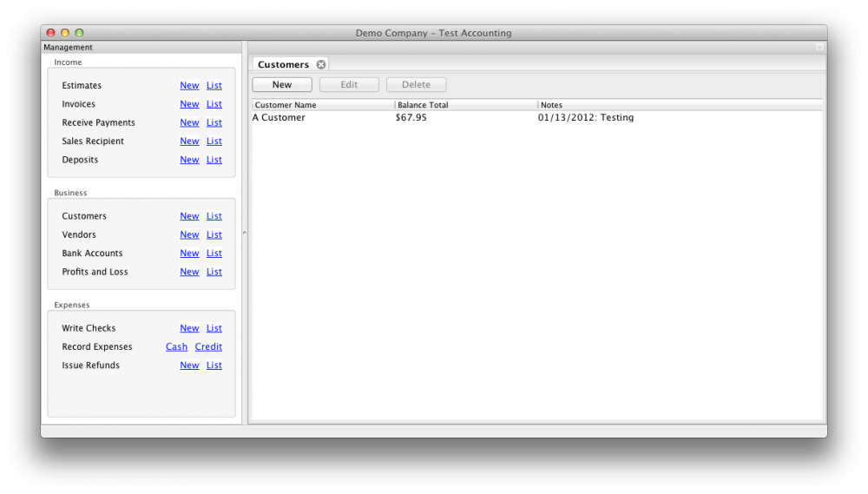The height and width of the screenshot is (494, 868).
Task: Create a New estimate
Action: [189, 85]
